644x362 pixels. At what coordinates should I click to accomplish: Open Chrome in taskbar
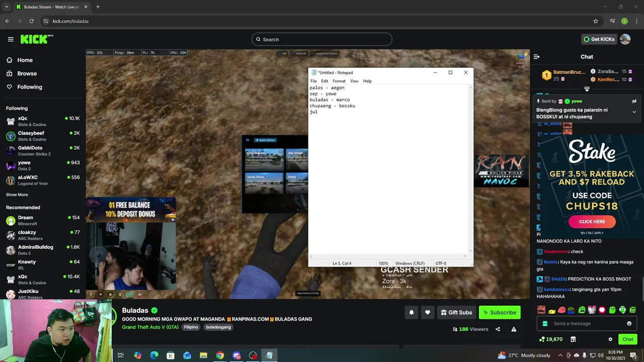click(x=220, y=355)
